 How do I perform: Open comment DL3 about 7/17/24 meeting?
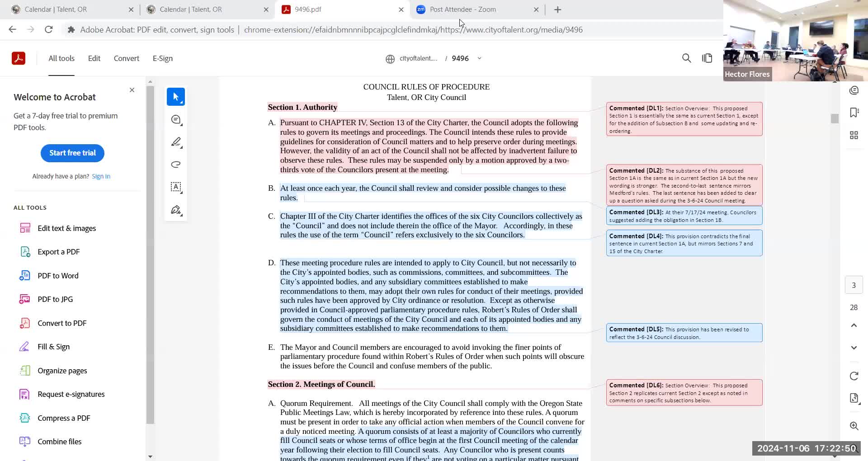tap(684, 216)
